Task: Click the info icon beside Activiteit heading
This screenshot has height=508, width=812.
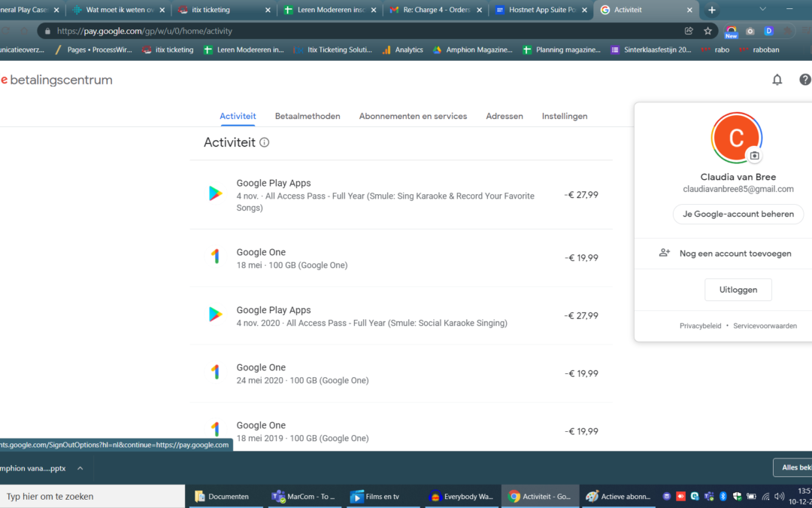Action: click(264, 142)
